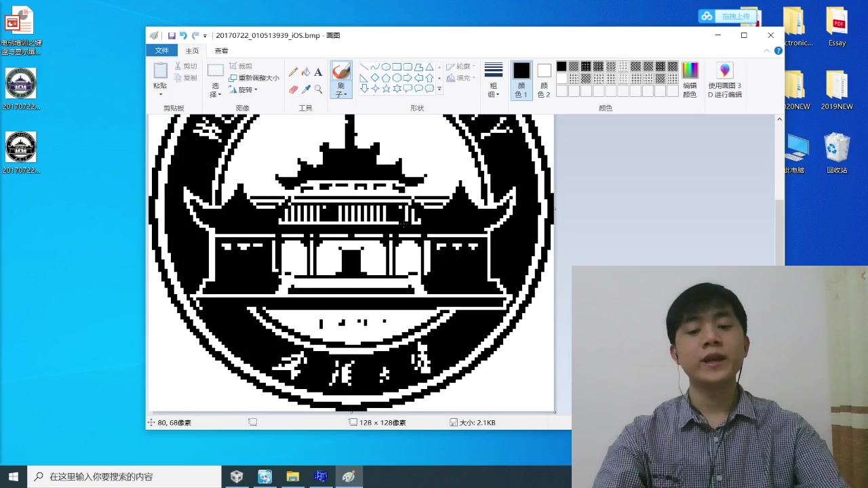Pick the Down arrow shape

coord(364,89)
